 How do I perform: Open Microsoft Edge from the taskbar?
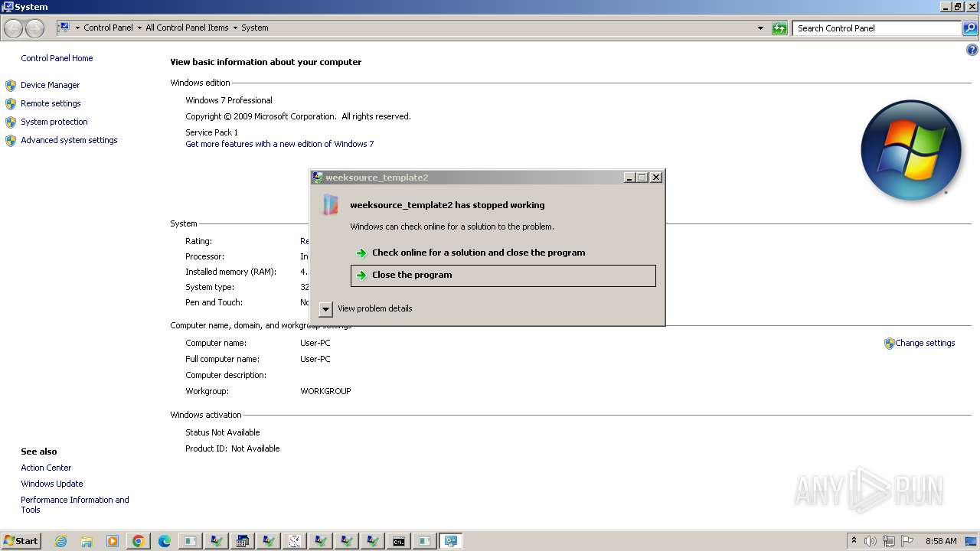click(x=165, y=541)
